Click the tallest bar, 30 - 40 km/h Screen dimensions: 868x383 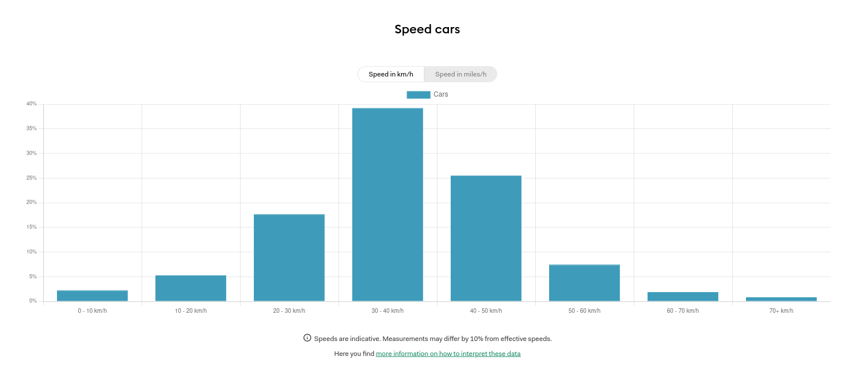point(387,205)
